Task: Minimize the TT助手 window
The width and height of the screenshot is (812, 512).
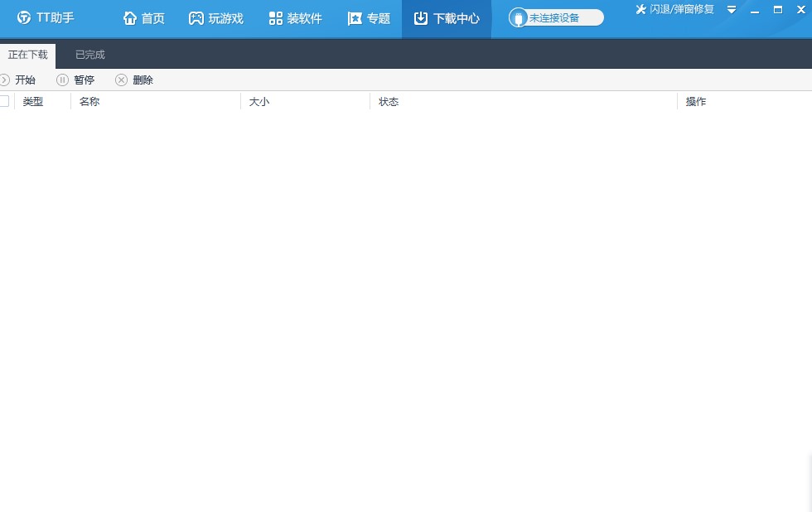Action: (x=755, y=10)
